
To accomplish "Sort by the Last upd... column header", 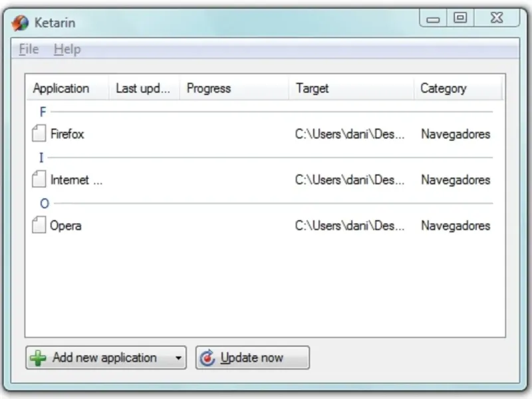I will click(144, 88).
